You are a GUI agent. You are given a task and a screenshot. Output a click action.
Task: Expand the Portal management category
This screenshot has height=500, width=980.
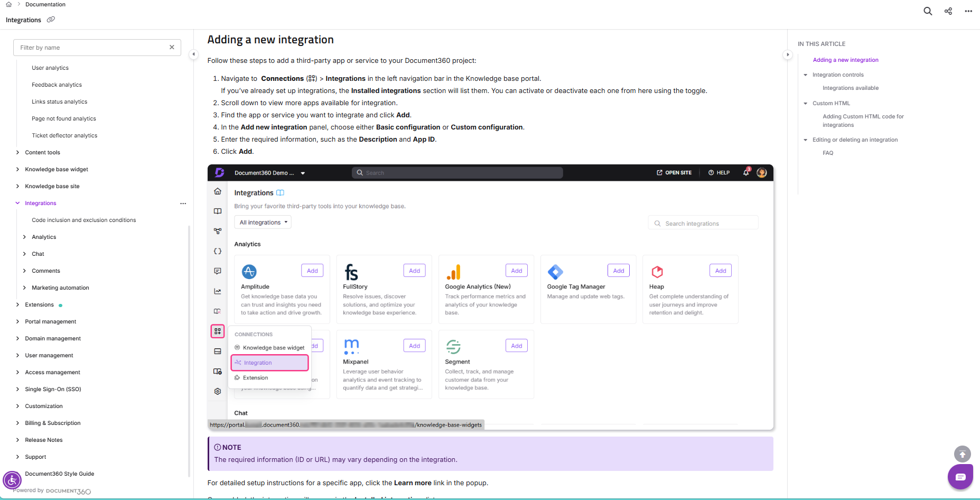(18, 321)
